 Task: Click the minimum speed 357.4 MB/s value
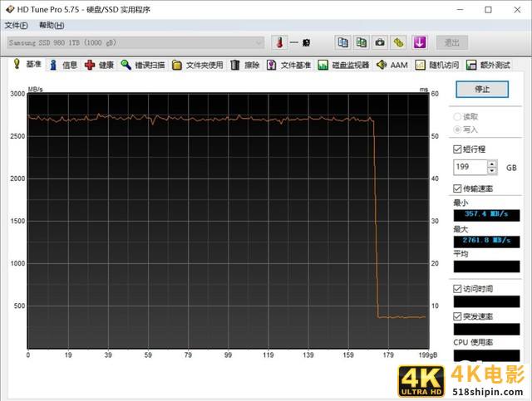point(486,214)
